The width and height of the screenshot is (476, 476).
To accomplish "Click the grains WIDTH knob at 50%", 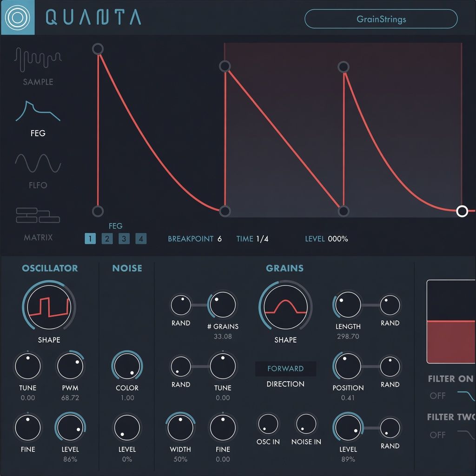I will 180,427.
